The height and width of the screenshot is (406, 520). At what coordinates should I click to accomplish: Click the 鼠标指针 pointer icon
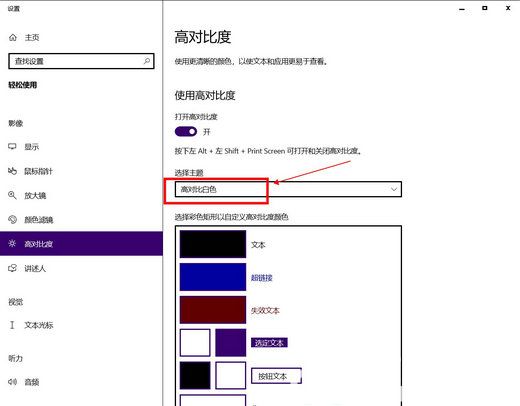pyautogui.click(x=12, y=171)
